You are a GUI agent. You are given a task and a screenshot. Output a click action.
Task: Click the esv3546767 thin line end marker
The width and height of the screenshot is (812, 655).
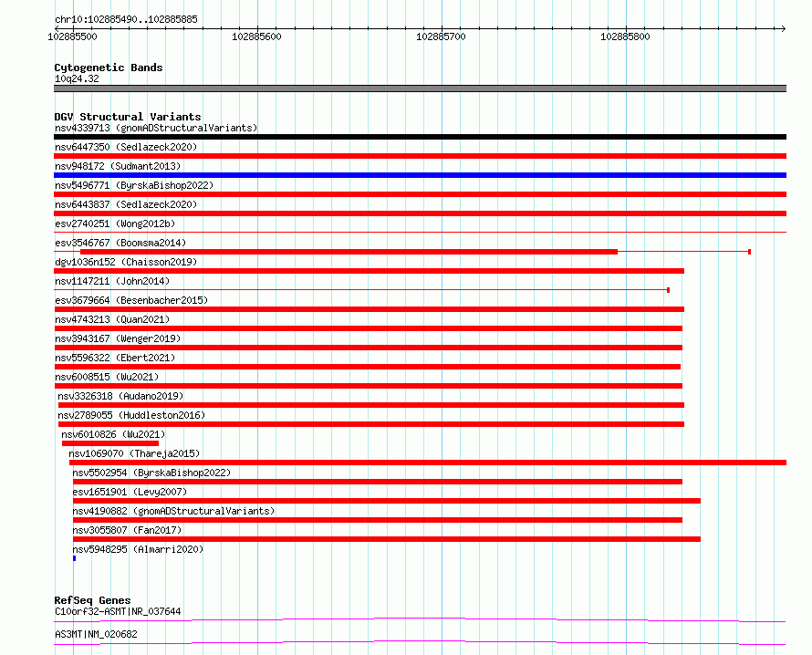[749, 252]
